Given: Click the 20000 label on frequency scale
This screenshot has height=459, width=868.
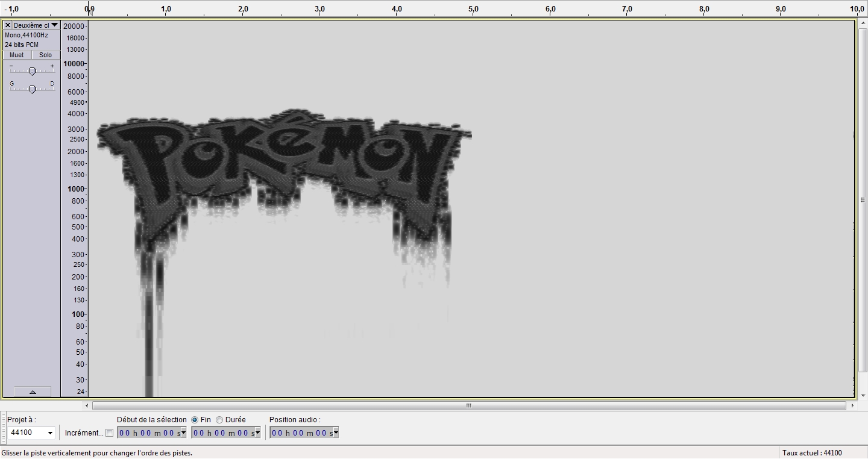Looking at the screenshot, I should 74,26.
